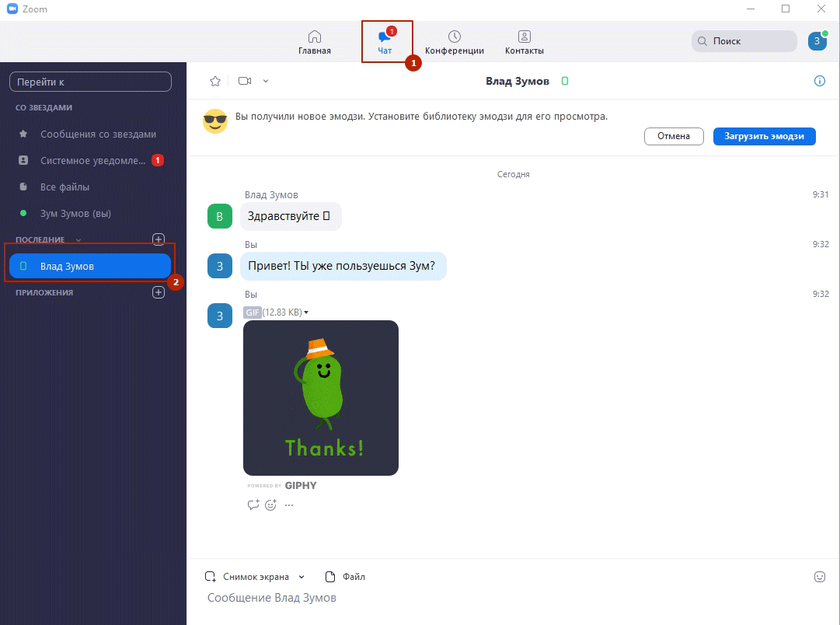Expand GIF file size dropdown arrow

click(306, 312)
